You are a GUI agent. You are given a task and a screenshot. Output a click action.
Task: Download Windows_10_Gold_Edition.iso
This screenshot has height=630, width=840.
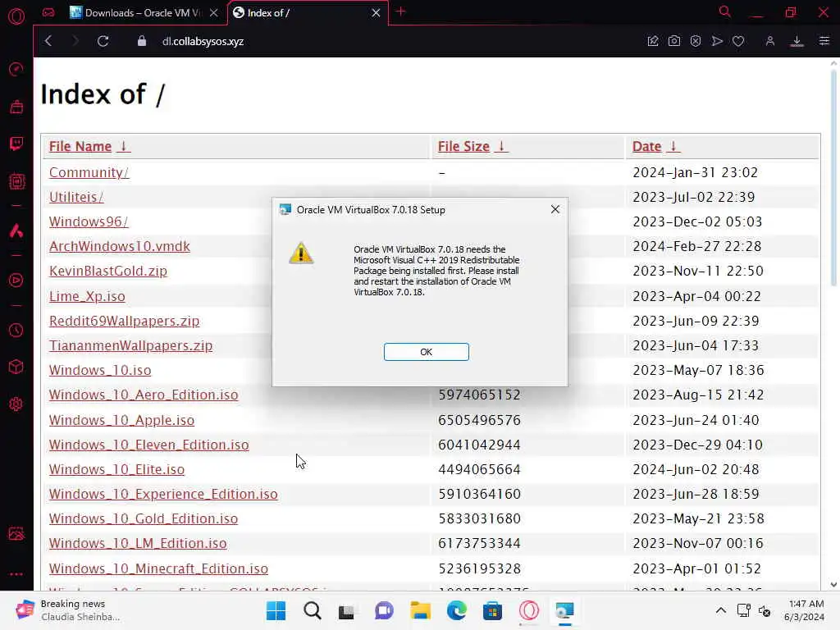(143, 518)
